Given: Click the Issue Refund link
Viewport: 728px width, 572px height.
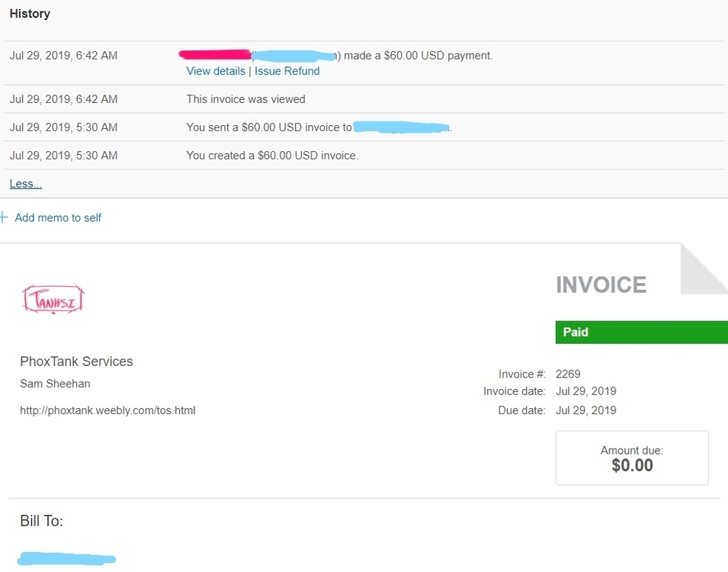Looking at the screenshot, I should click(x=287, y=71).
